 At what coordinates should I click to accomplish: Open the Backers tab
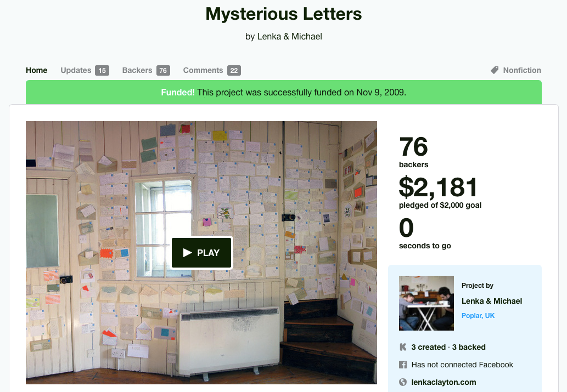point(137,70)
